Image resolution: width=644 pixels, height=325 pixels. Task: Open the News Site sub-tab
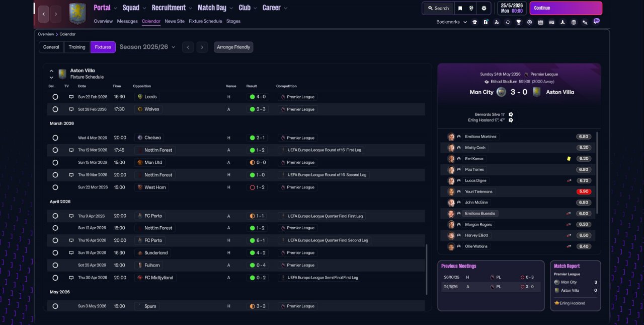click(x=175, y=21)
